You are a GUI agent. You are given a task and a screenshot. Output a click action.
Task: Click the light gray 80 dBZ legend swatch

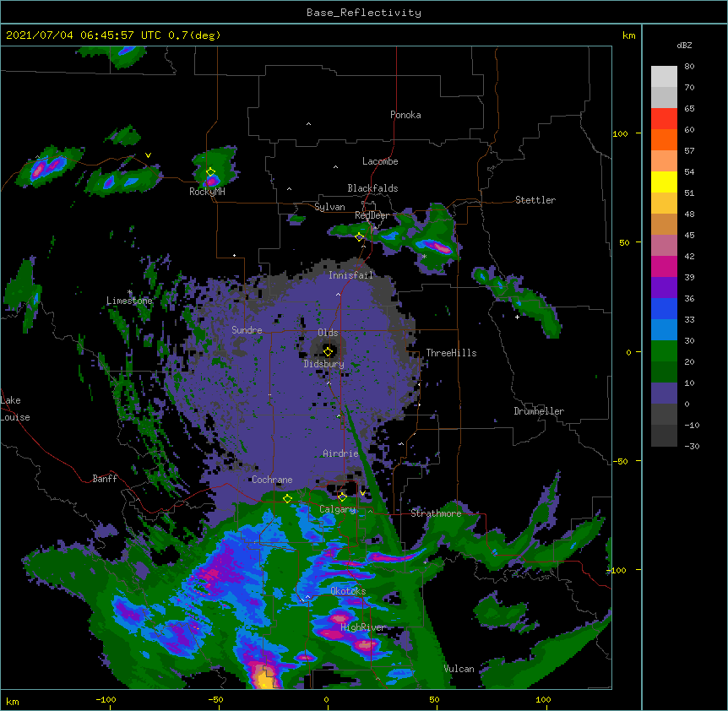664,76
